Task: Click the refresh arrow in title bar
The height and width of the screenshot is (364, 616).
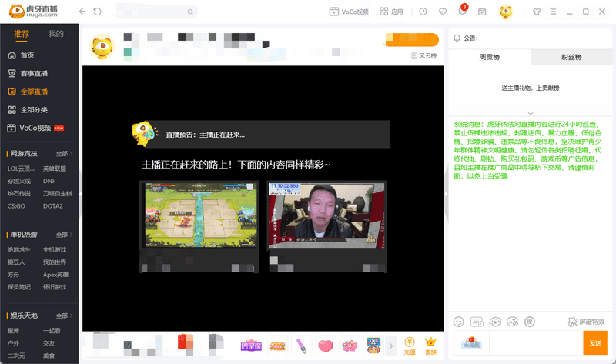Action: [97, 12]
